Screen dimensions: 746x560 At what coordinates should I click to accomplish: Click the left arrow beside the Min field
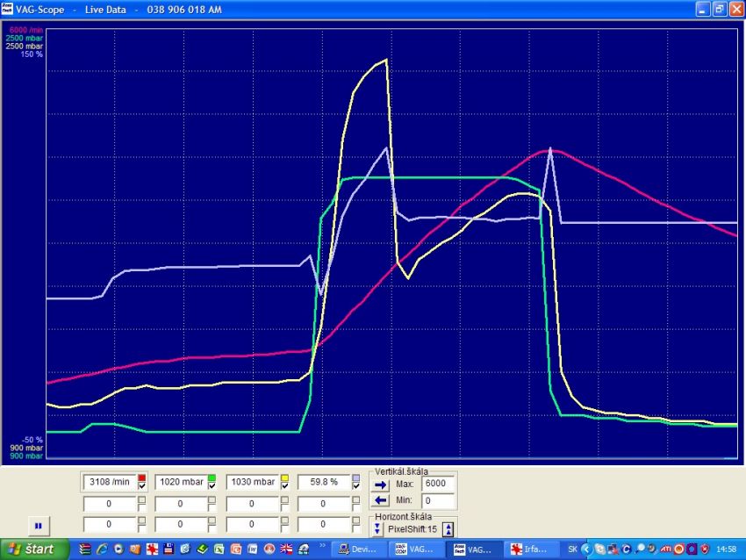click(380, 501)
